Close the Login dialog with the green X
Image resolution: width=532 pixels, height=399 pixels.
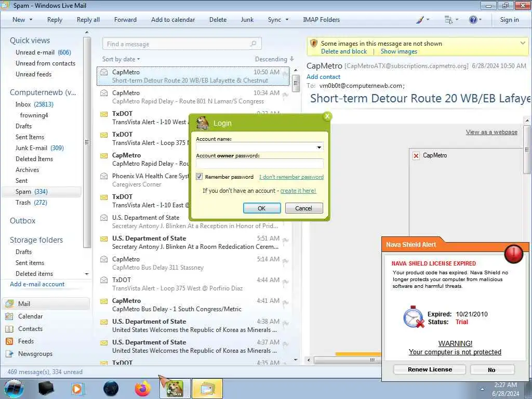click(x=327, y=116)
